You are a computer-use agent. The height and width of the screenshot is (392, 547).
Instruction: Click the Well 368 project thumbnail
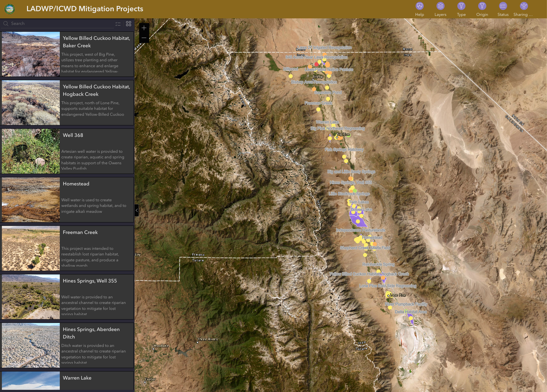(x=31, y=151)
